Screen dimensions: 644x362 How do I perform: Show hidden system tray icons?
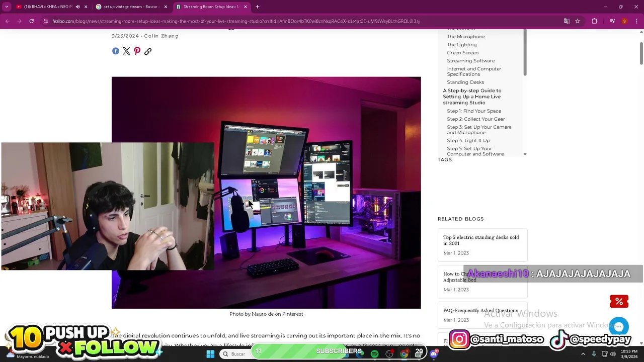583,354
